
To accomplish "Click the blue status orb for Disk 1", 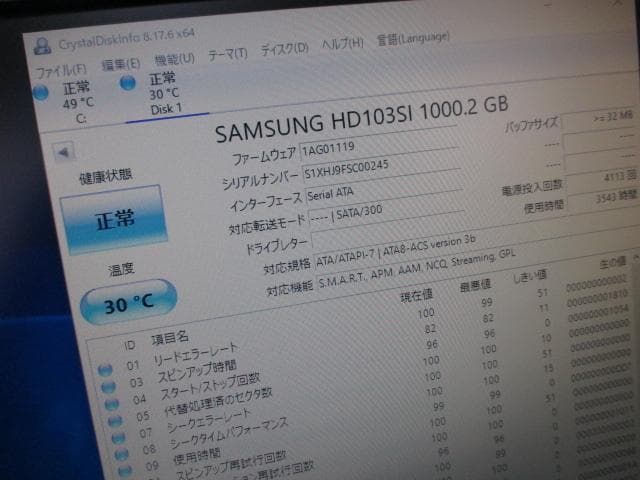I will point(128,83).
